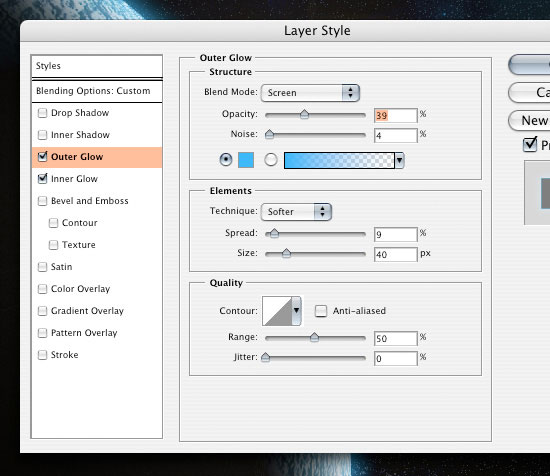Click the gradient preview bar
Screen dimensions: 550x476
(x=339, y=161)
